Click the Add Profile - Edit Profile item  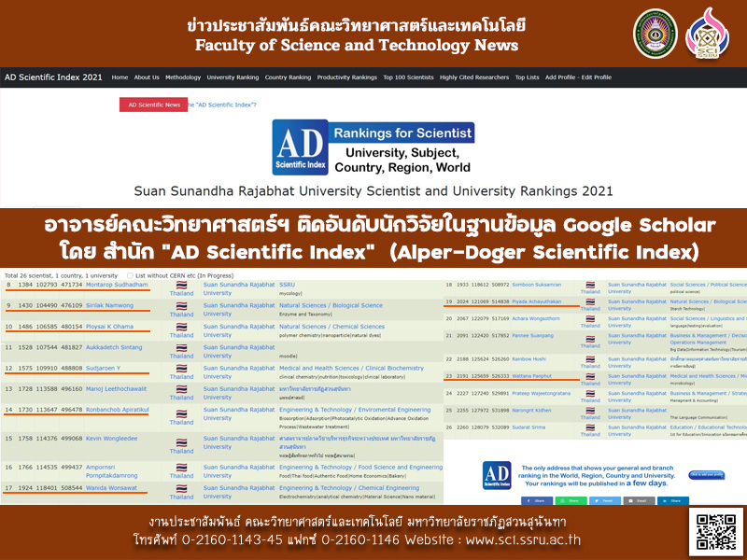pyautogui.click(x=578, y=77)
